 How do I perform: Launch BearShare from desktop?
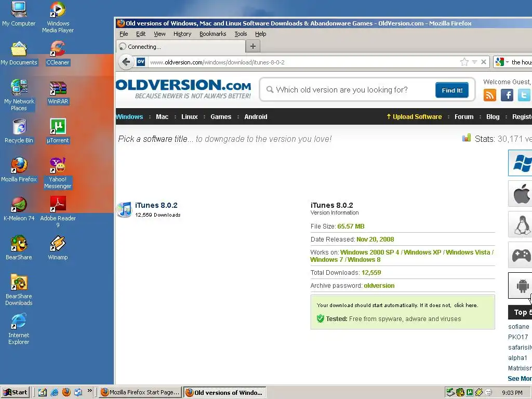click(19, 248)
